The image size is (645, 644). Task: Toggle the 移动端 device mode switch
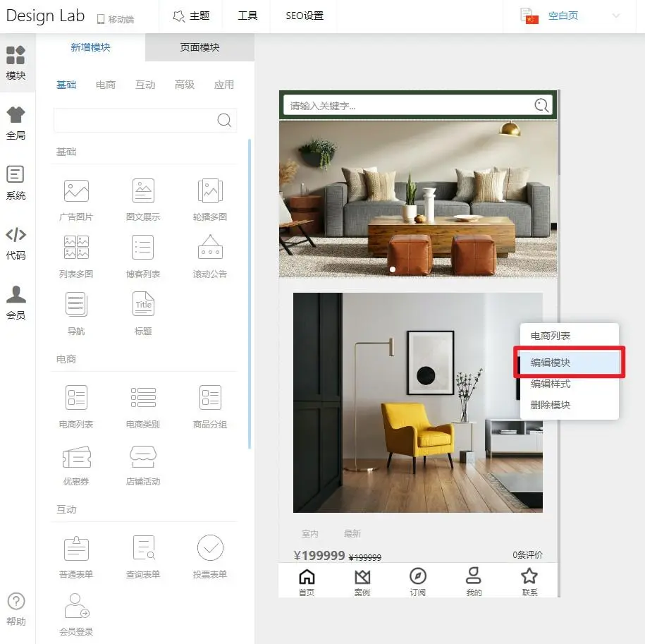pyautogui.click(x=115, y=19)
